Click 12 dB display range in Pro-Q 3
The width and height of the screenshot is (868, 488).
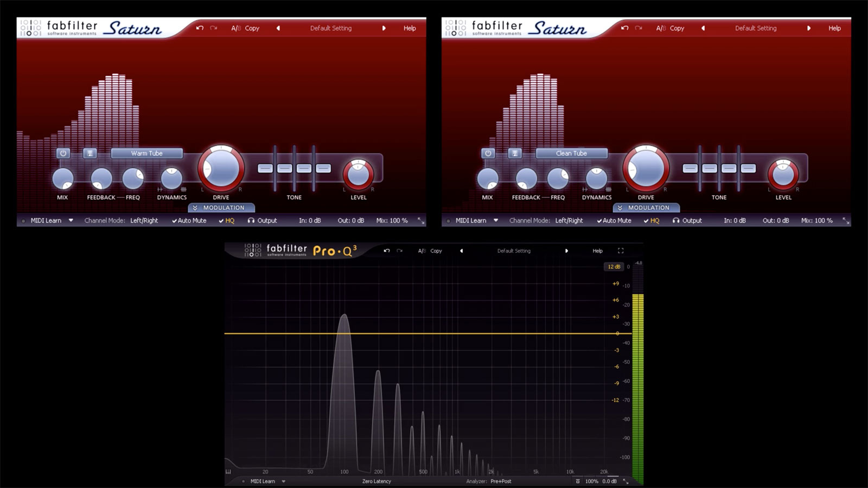(614, 267)
